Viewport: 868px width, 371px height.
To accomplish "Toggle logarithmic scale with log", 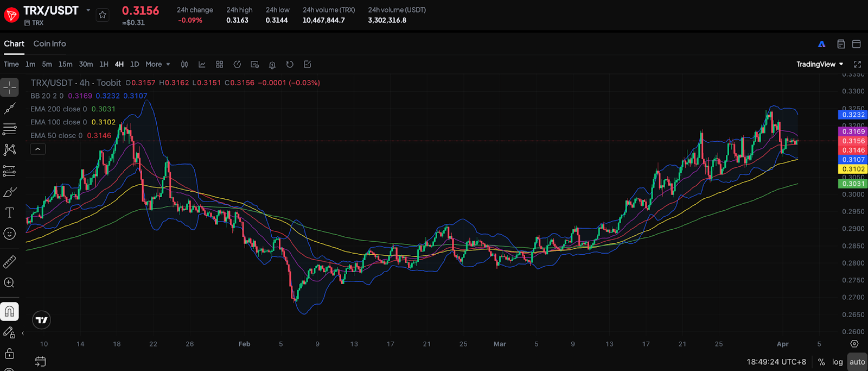I will click(838, 362).
